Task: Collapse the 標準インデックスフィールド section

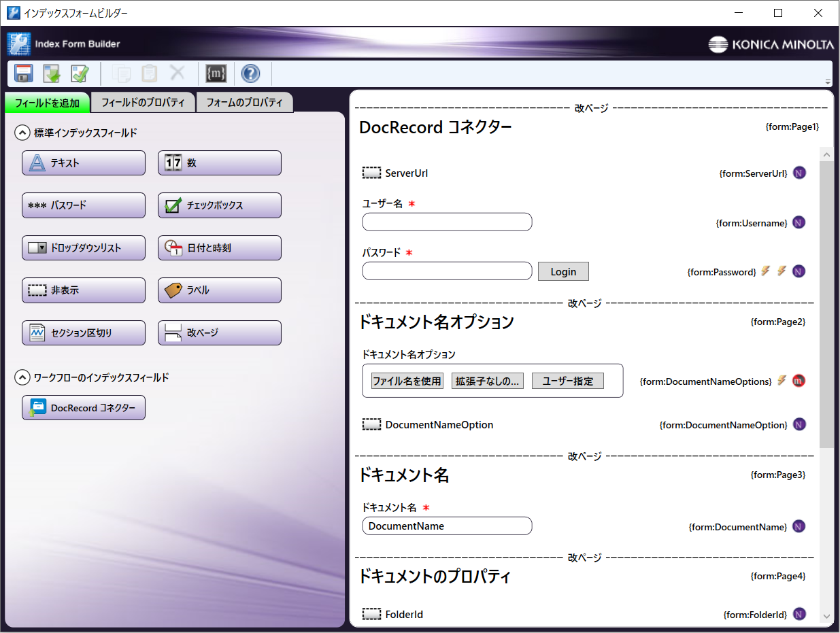Action: click(x=22, y=133)
